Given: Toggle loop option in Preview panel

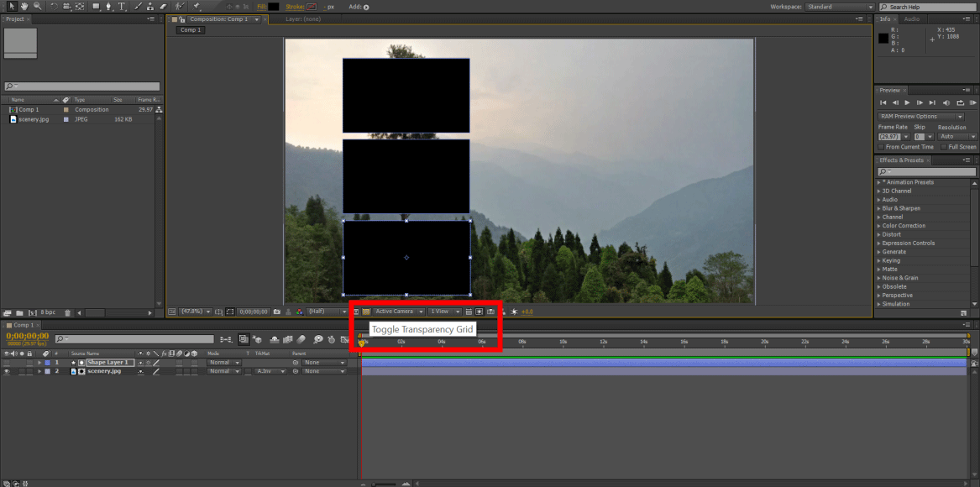Looking at the screenshot, I should pyautogui.click(x=959, y=102).
